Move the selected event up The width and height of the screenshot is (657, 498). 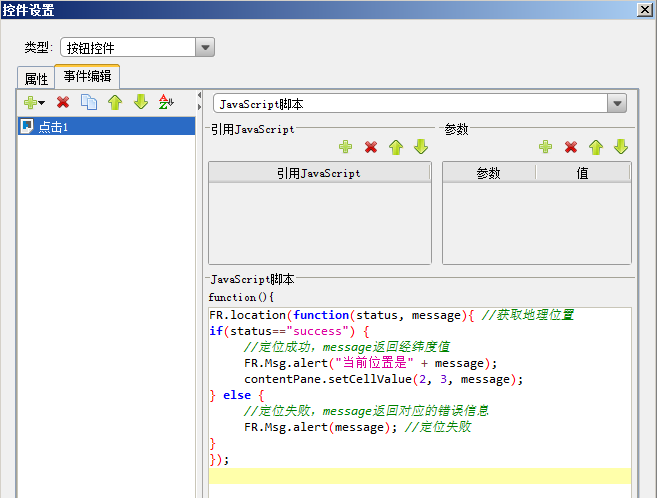115,102
